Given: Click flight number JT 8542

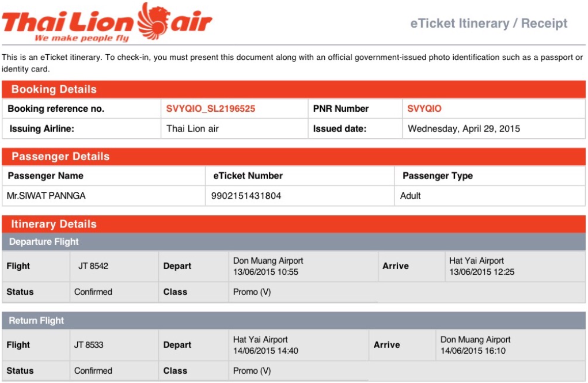Looking at the screenshot, I should [x=93, y=266].
